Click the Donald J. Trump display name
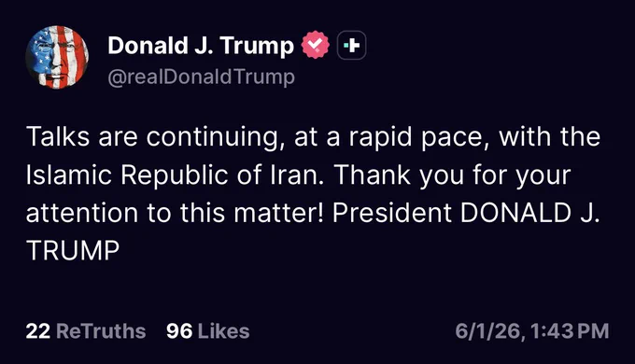Image resolution: width=635 pixels, height=364 pixels. pyautogui.click(x=201, y=46)
